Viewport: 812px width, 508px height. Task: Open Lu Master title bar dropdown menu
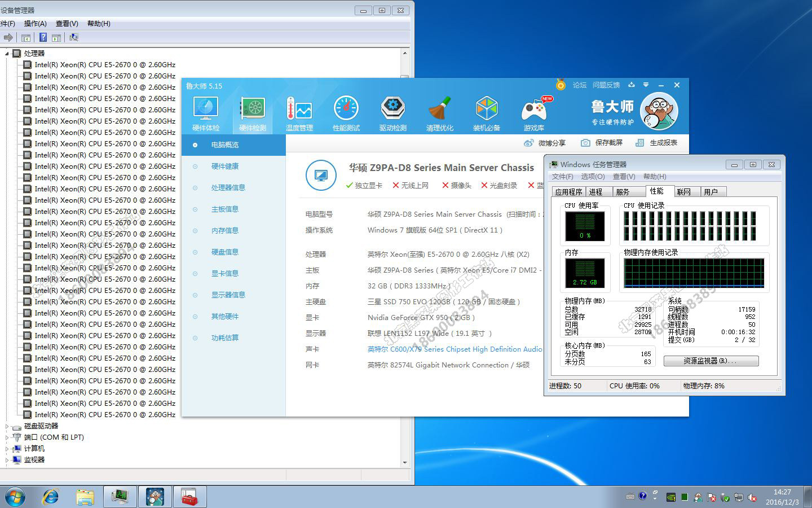(646, 85)
